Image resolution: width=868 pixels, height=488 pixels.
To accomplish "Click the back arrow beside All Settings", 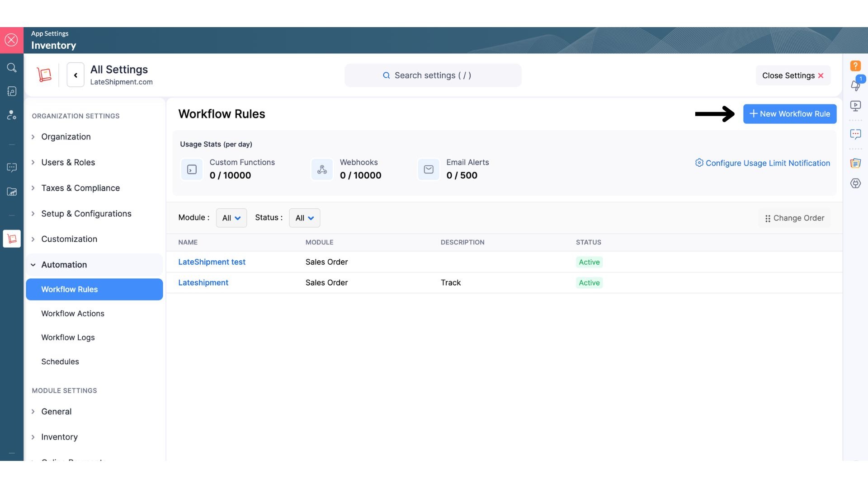I will (75, 75).
